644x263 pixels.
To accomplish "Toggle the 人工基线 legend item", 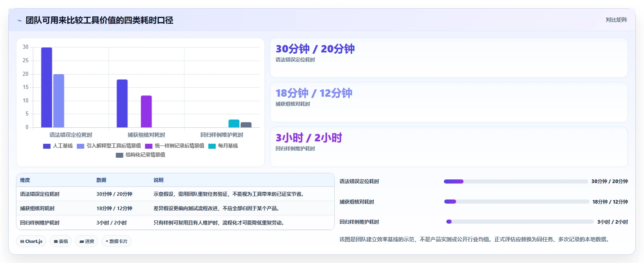I will (58, 146).
